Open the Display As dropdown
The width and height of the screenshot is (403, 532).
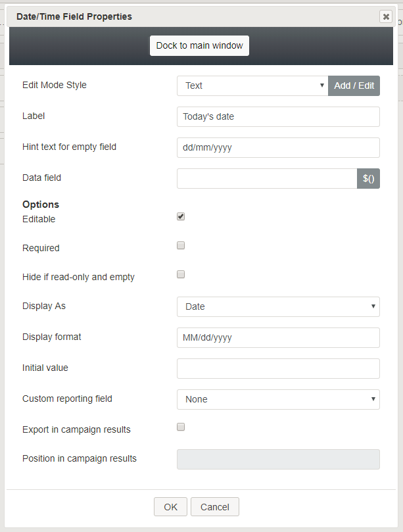tap(278, 306)
